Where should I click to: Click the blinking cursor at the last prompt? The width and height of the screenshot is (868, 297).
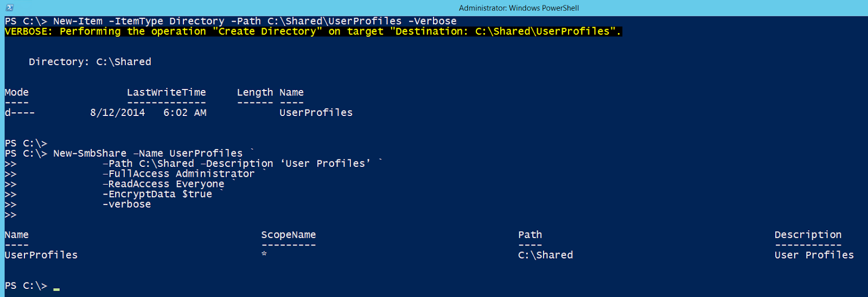click(56, 289)
